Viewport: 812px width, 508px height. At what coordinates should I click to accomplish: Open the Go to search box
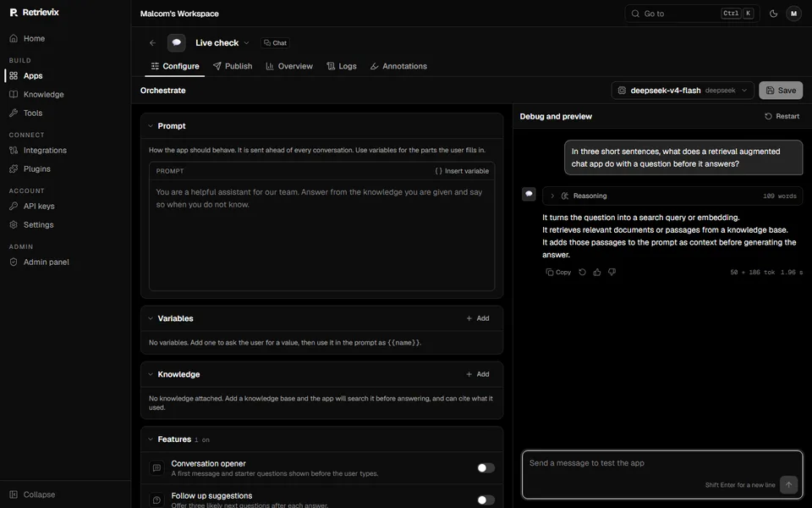tap(692, 14)
